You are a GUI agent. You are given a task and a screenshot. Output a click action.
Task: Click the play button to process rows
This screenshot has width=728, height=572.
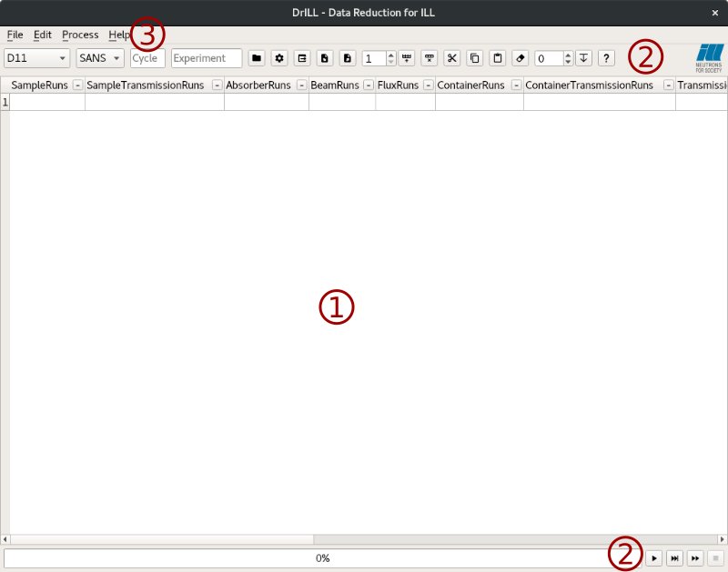point(652,557)
